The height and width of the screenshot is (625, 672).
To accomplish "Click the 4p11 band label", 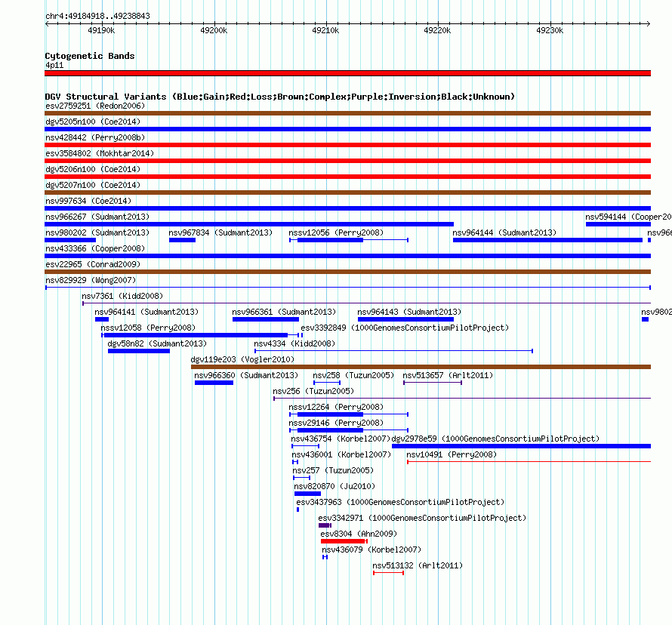I will [x=54, y=65].
